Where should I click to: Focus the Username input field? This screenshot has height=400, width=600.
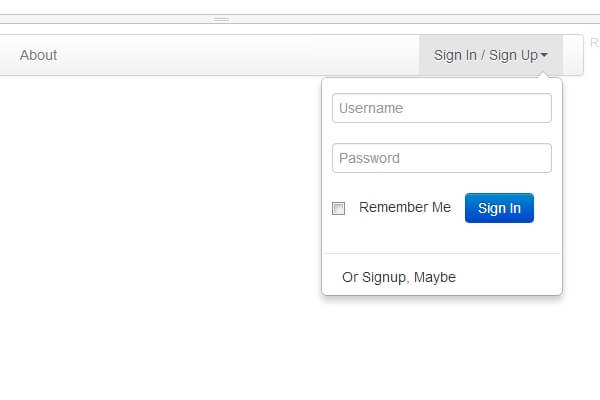[441, 108]
